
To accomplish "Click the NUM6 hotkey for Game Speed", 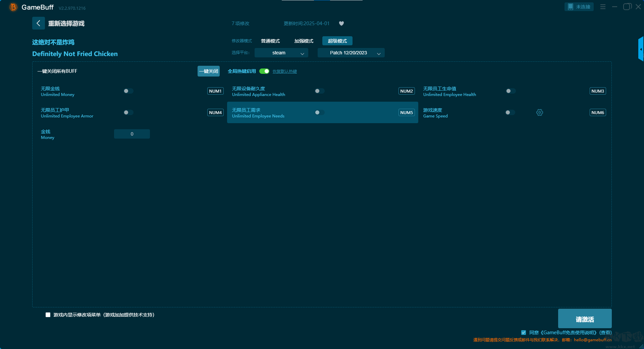I will 597,112.
